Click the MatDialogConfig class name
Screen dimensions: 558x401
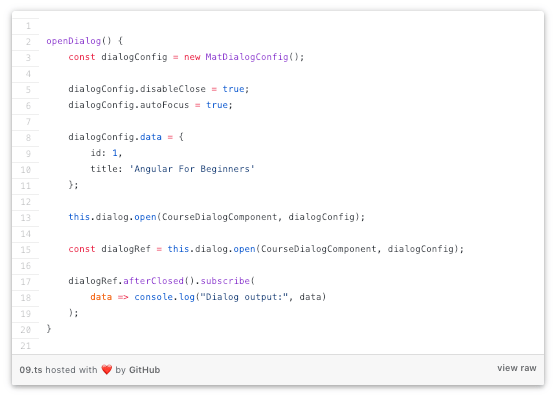[x=247, y=57]
